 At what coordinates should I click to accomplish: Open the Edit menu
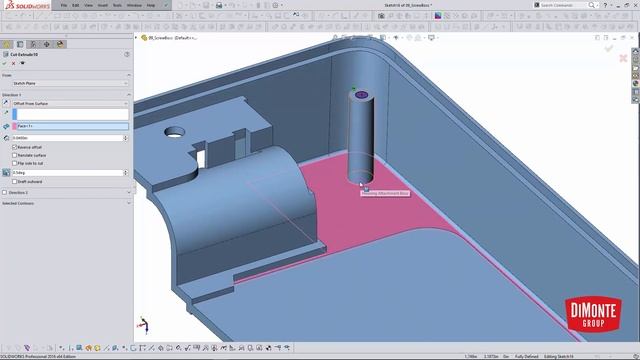click(76, 5)
